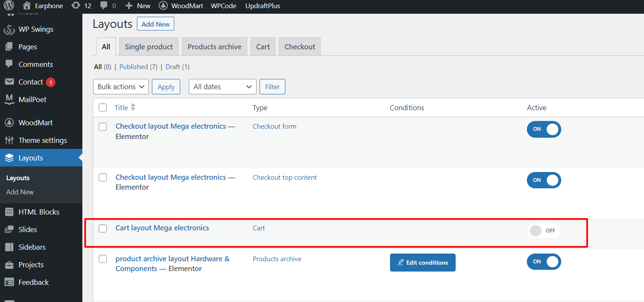Open Add New under Layouts submenu
Screen dimensions: 644x302
tap(20, 192)
